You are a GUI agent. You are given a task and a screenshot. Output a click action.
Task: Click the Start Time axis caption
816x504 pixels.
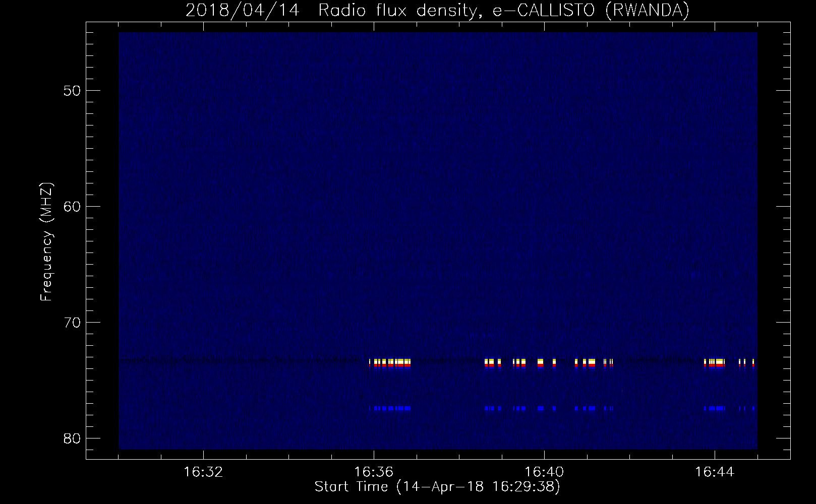pyautogui.click(x=437, y=487)
